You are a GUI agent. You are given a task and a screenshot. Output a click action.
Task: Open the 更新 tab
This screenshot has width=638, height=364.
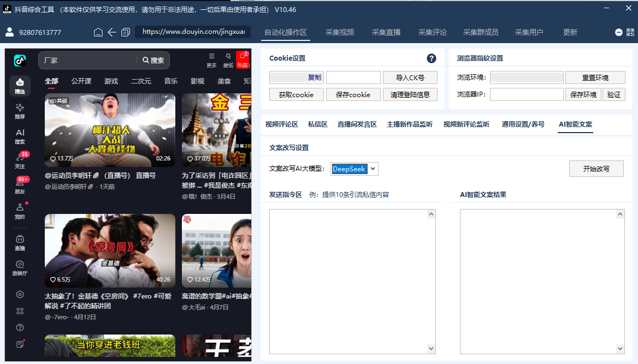(x=570, y=32)
